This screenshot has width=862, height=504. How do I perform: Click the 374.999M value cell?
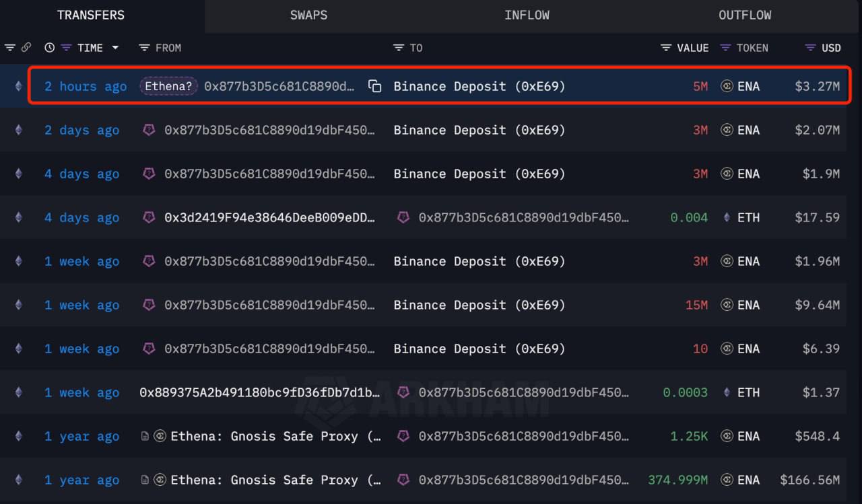(678, 480)
